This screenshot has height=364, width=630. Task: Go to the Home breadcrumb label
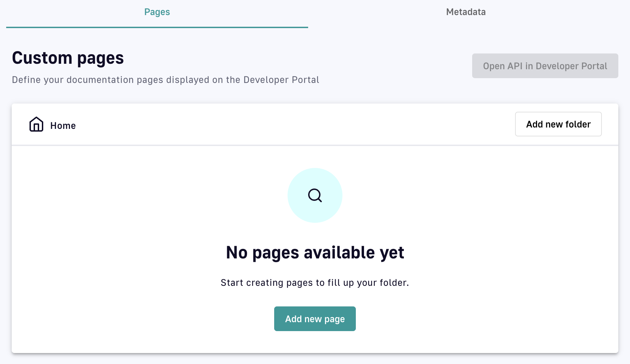[63, 126]
